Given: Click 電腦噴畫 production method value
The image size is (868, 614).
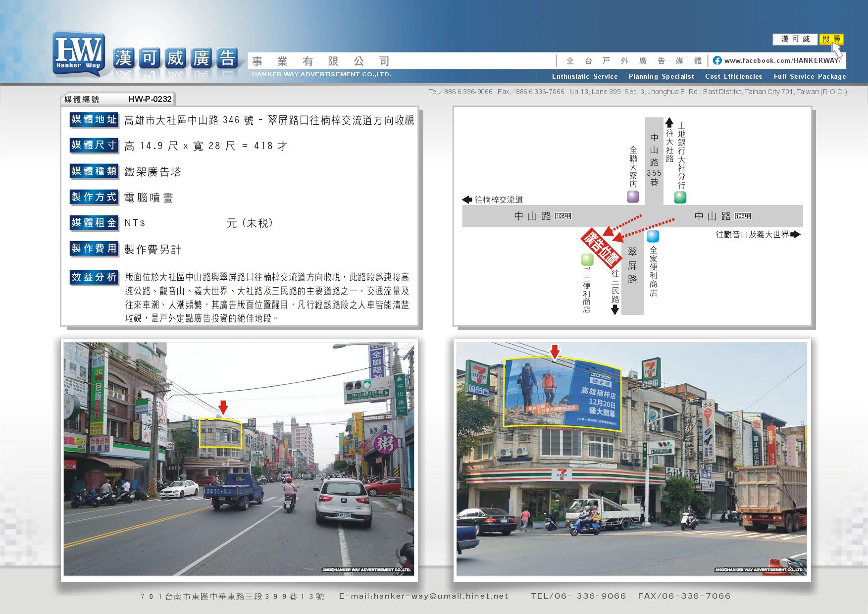Looking at the screenshot, I should coord(149,198).
